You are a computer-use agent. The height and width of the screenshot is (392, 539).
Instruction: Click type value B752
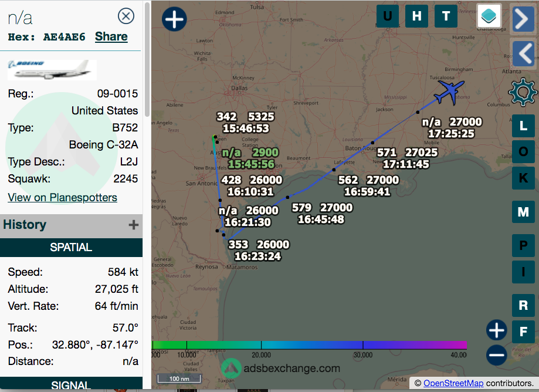[x=125, y=127]
